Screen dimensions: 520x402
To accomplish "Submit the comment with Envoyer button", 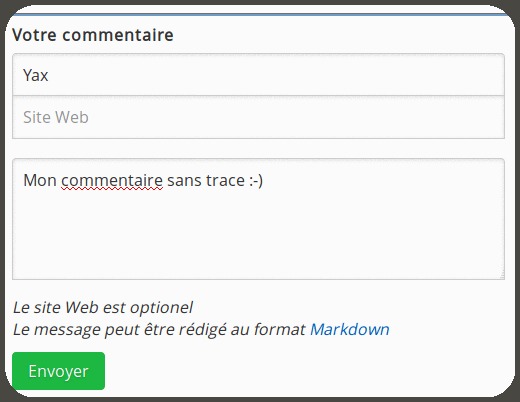I will coord(58,371).
